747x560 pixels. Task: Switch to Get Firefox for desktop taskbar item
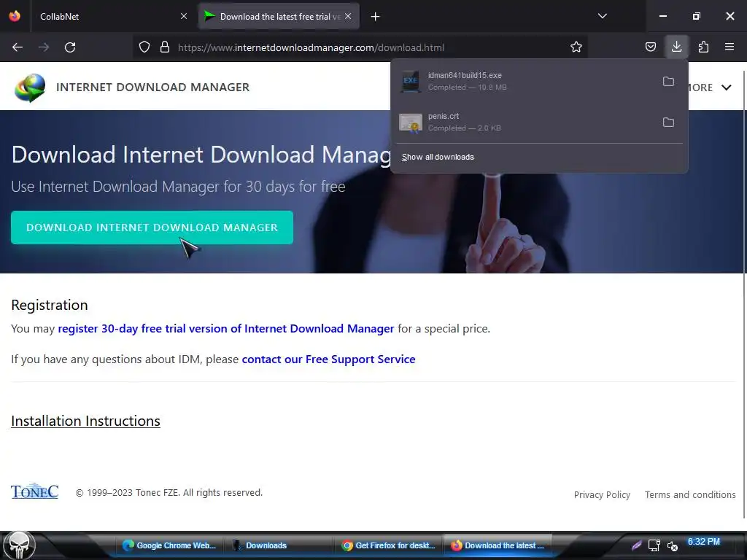pos(390,545)
